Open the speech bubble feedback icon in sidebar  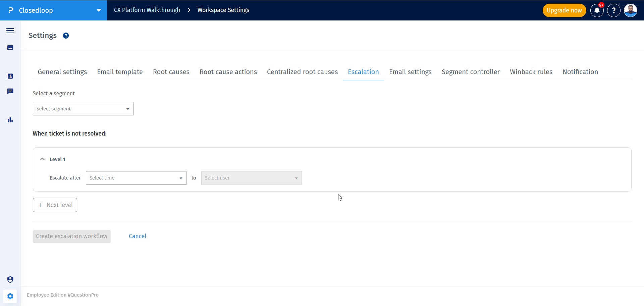(x=10, y=91)
